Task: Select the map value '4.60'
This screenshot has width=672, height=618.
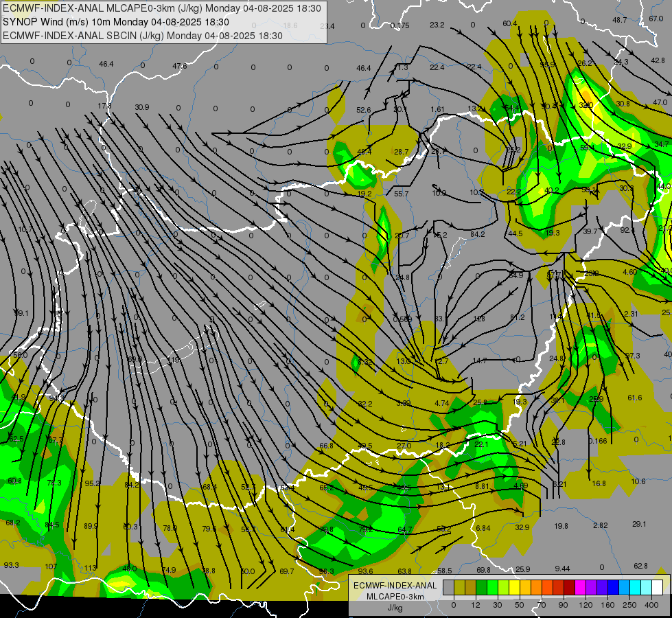Action: pos(629,272)
